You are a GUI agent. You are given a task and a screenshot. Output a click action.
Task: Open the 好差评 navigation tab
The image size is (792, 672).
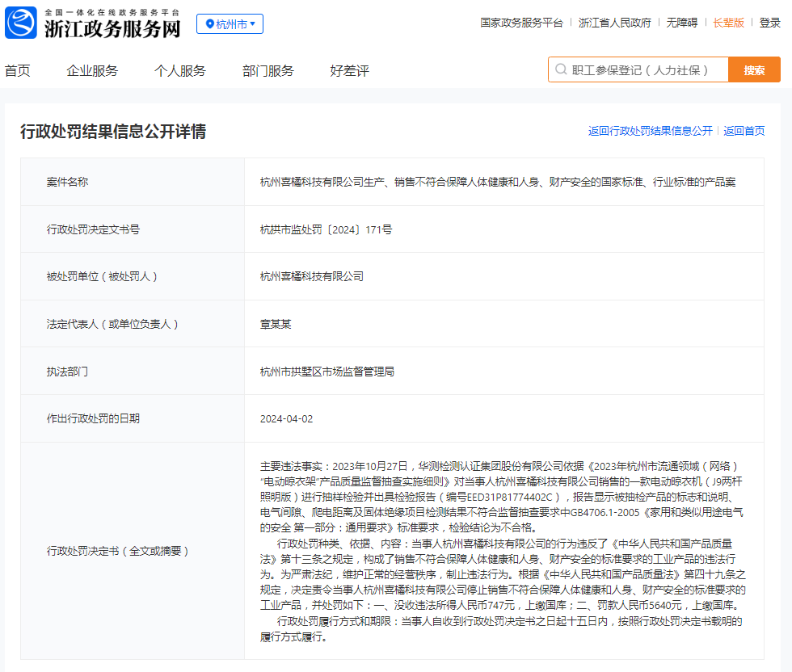tap(349, 71)
